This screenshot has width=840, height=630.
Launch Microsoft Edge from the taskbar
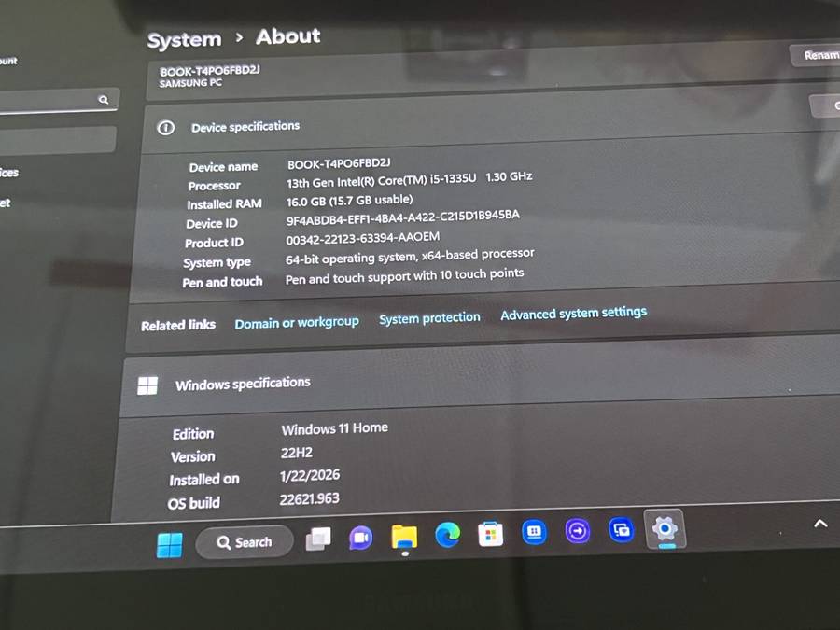tap(447, 535)
